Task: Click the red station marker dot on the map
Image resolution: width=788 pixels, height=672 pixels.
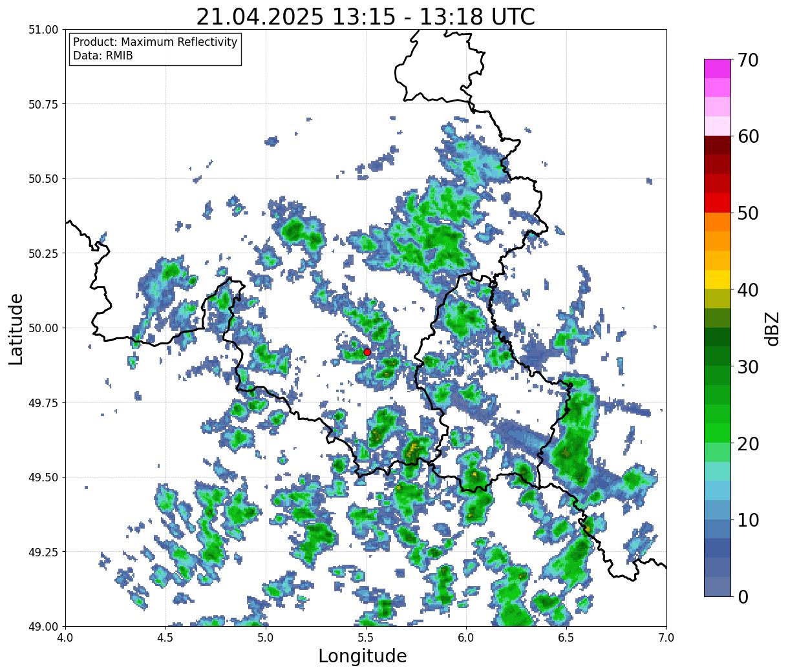Action: [367, 352]
